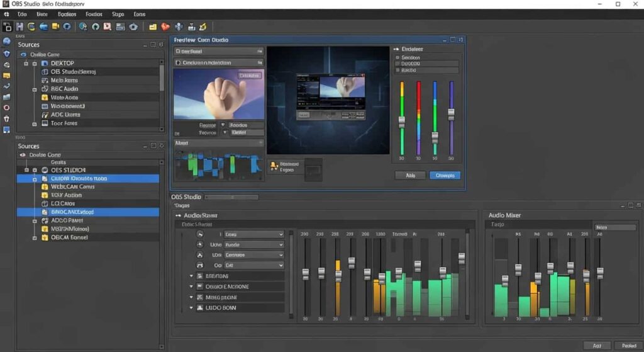Expand the DEXTOP tree node

pyautogui.click(x=35, y=64)
